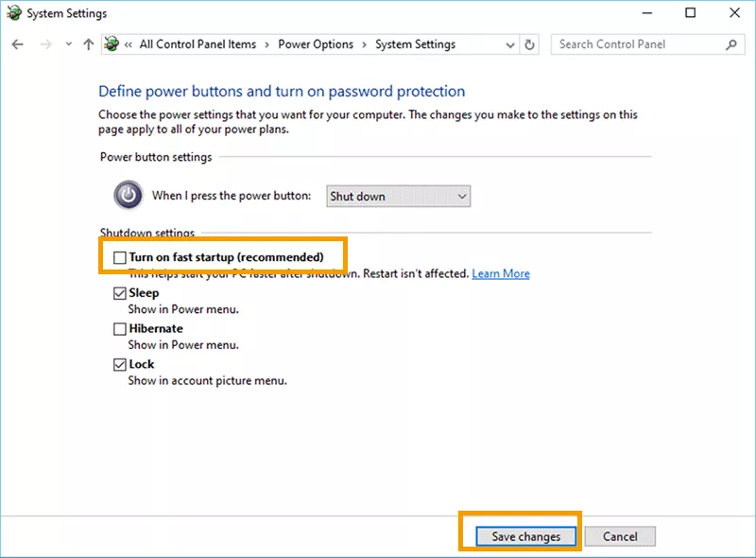Click System Settings title bar icon
The height and width of the screenshot is (558, 756).
(x=14, y=13)
